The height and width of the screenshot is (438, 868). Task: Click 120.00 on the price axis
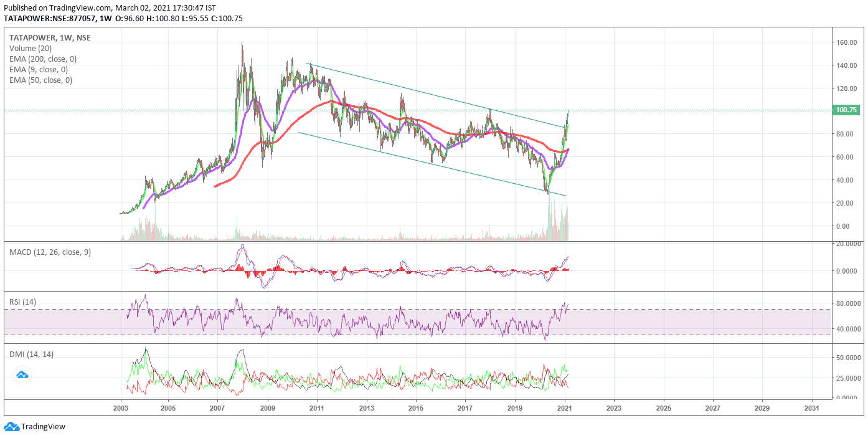[x=847, y=88]
